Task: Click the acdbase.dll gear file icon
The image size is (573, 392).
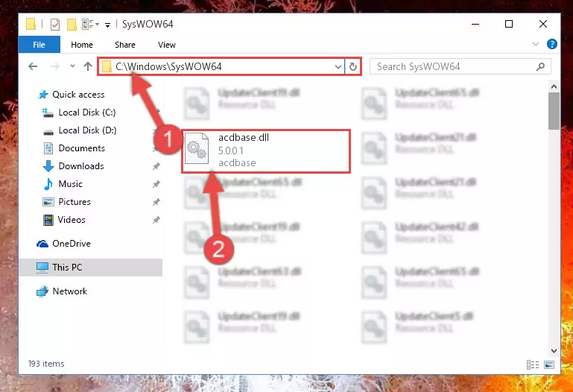Action: pyautogui.click(x=197, y=148)
